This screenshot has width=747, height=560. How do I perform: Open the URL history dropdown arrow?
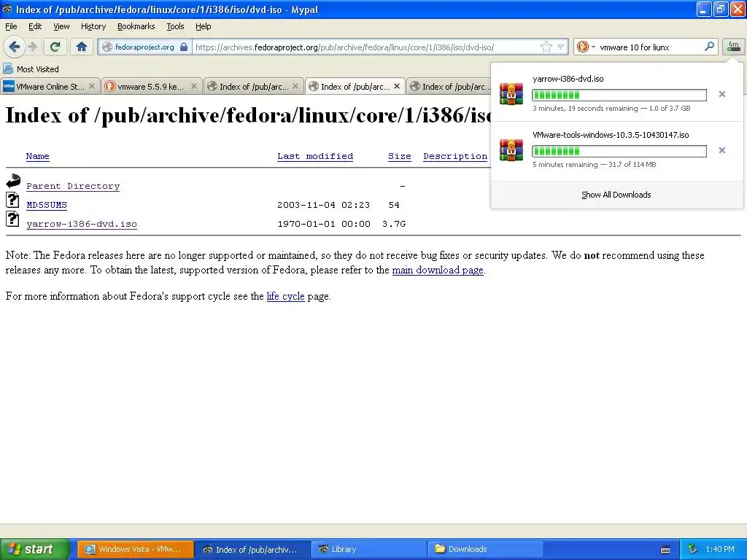point(561,47)
